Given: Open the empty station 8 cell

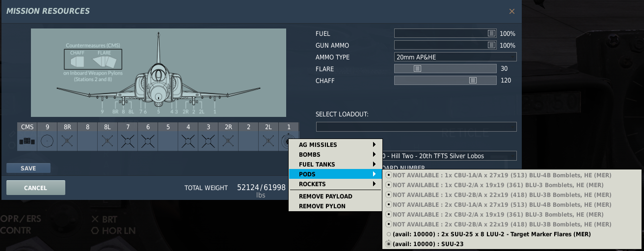Looking at the screenshot, I should pos(87,141).
